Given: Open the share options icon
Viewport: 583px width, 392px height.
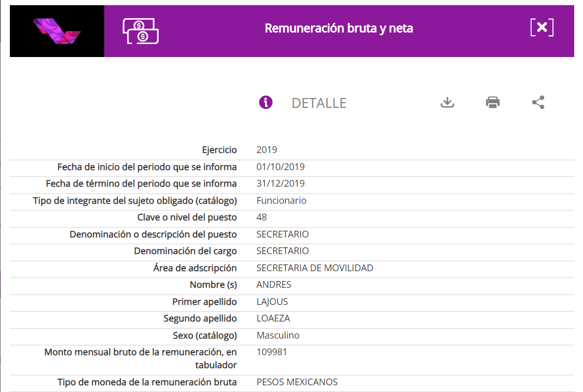Looking at the screenshot, I should [x=538, y=102].
